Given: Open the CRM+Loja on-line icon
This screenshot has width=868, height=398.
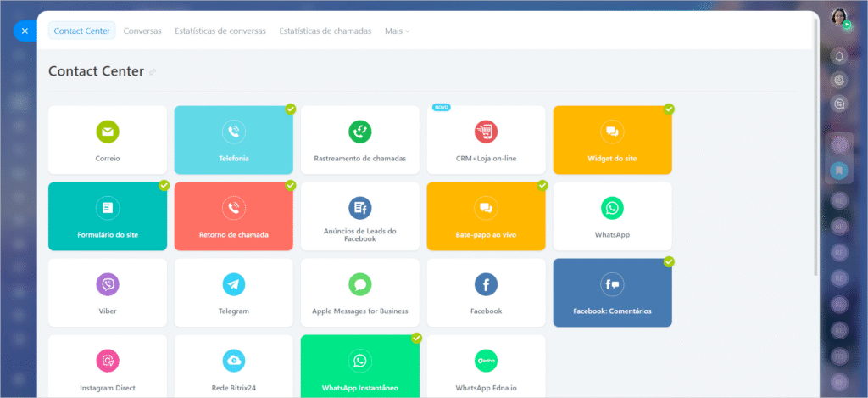Looking at the screenshot, I should click(x=486, y=132).
